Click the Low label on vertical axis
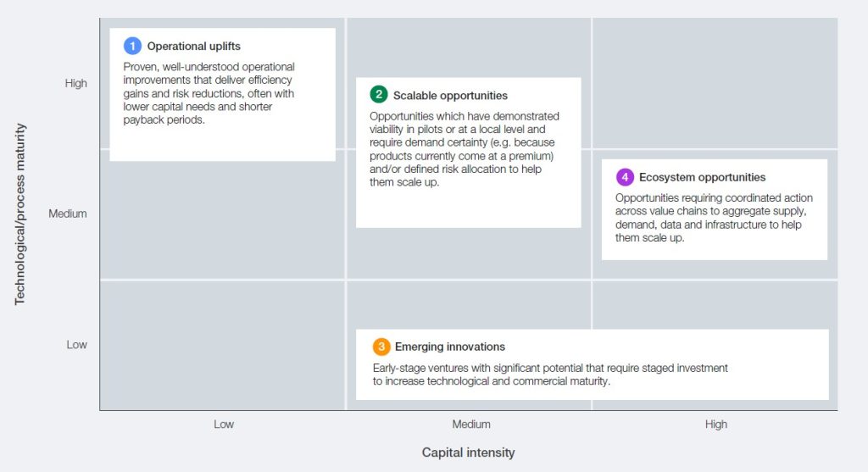868x472 pixels. (x=77, y=344)
